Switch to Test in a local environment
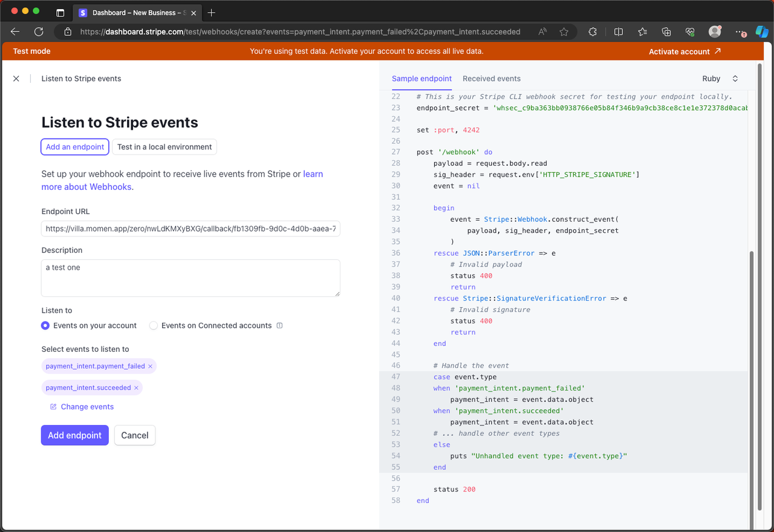This screenshot has height=532, width=774. [164, 147]
